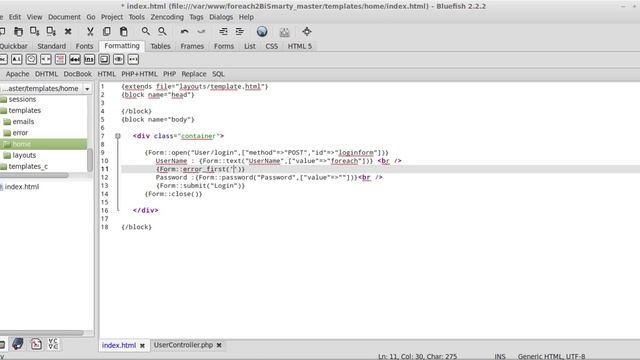Click the Undo arrow icon
This screenshot has width=640, height=360.
184,31
